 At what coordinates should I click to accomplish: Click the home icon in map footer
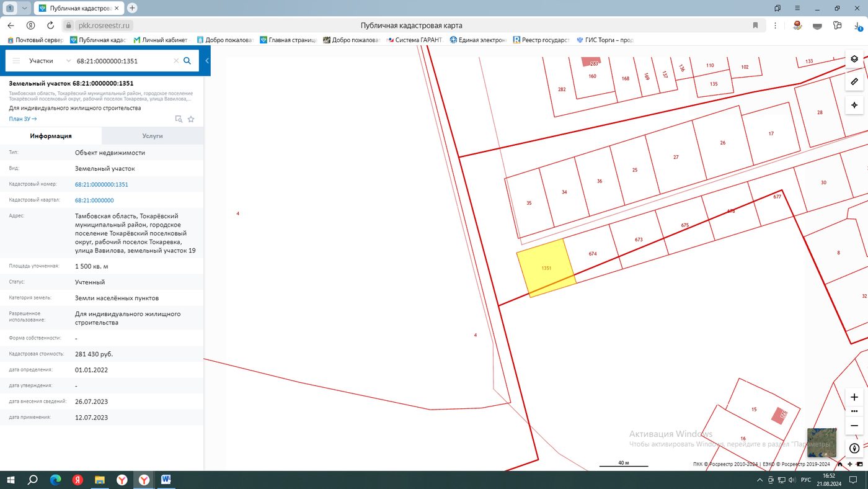coord(840,464)
